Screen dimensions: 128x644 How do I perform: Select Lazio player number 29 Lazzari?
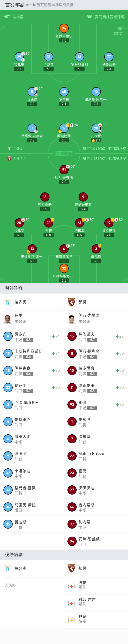click(19, 57)
